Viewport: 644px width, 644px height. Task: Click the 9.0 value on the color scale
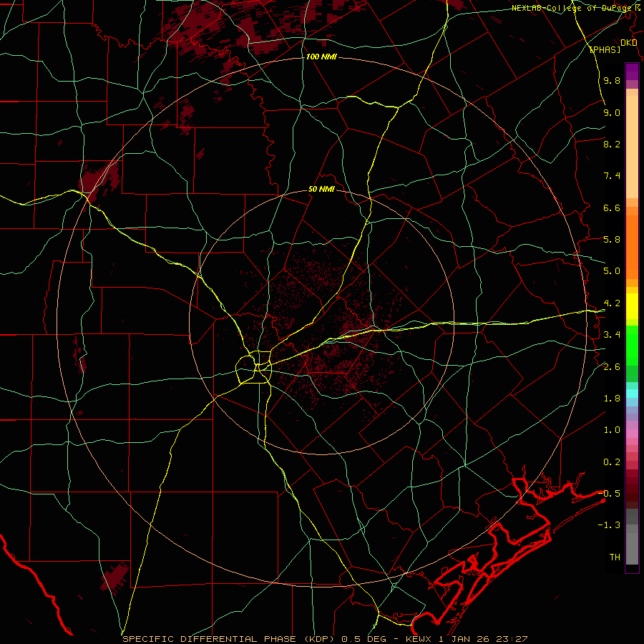(x=612, y=112)
